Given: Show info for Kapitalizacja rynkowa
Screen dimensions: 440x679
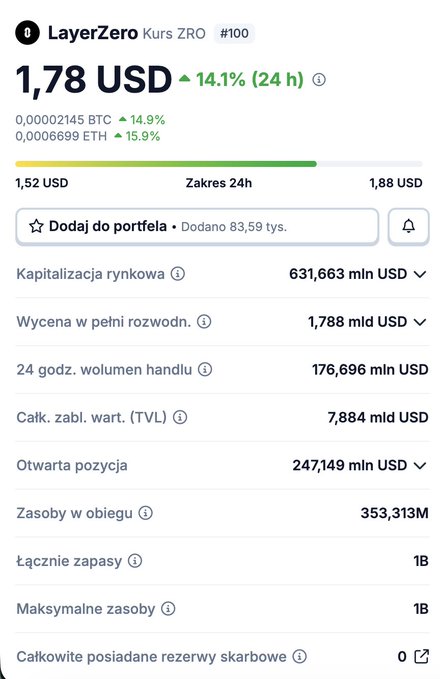Looking at the screenshot, I should pos(178,274).
